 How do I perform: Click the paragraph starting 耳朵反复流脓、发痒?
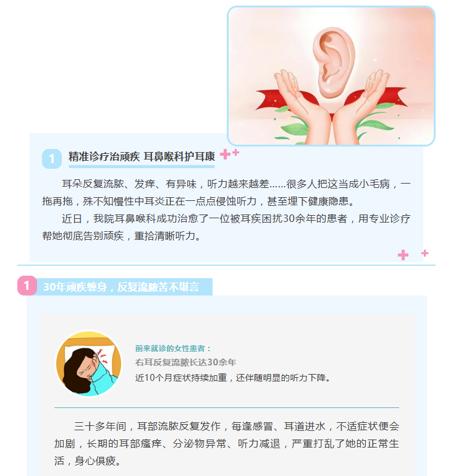(x=226, y=192)
